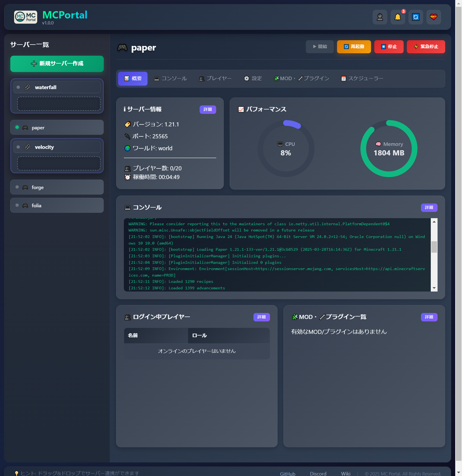Click 詳細 on the サーバー情報 panel
462x476 pixels.
[x=208, y=109]
